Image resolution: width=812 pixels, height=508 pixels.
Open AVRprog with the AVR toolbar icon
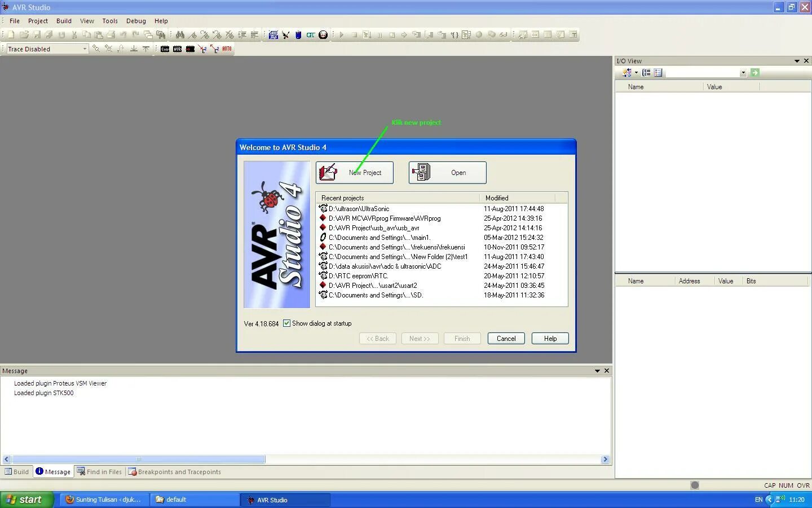coord(177,49)
